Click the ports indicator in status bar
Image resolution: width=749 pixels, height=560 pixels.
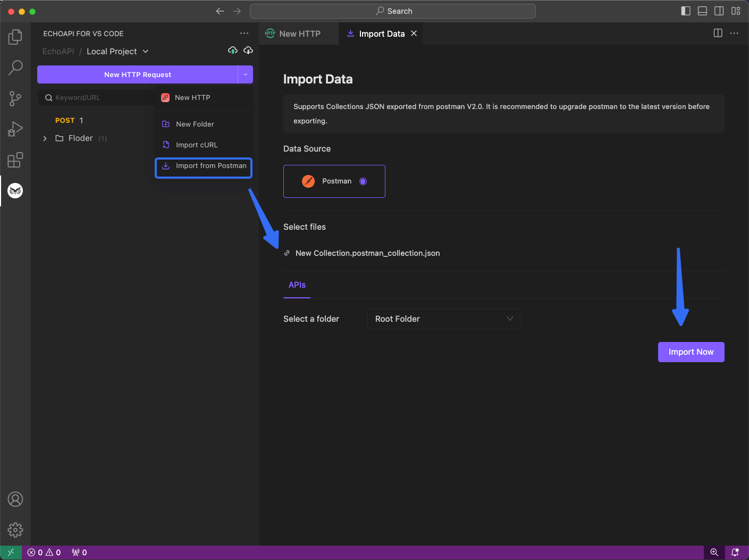(79, 553)
